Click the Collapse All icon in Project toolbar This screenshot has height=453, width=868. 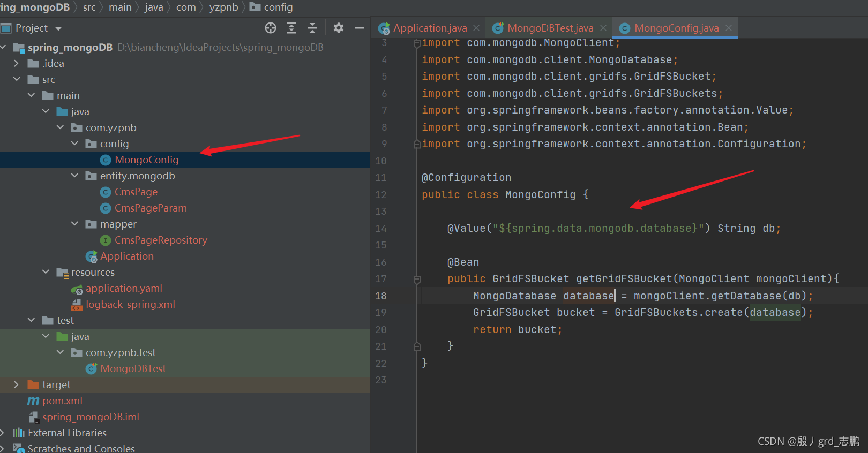coord(312,28)
